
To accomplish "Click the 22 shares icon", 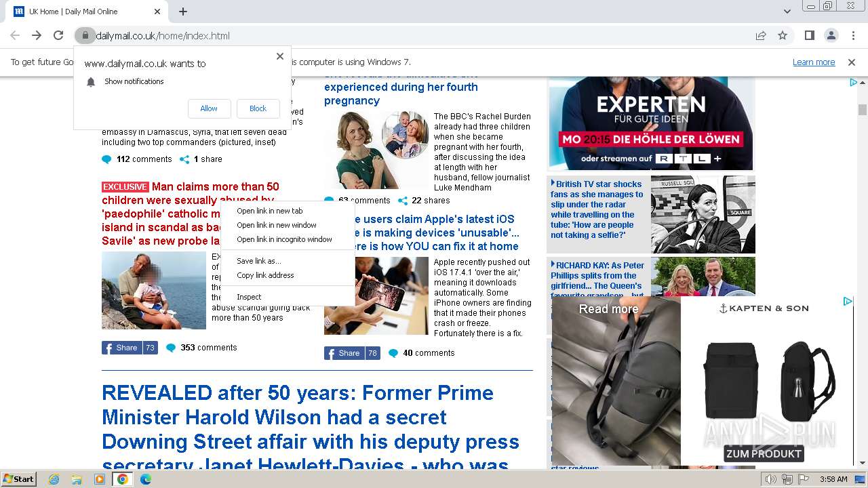I will (x=403, y=201).
